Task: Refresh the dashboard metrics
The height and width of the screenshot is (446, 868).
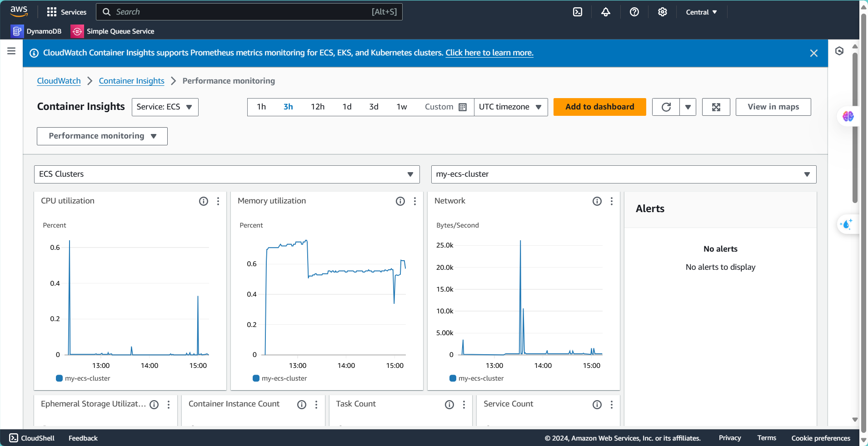Action: pos(666,107)
